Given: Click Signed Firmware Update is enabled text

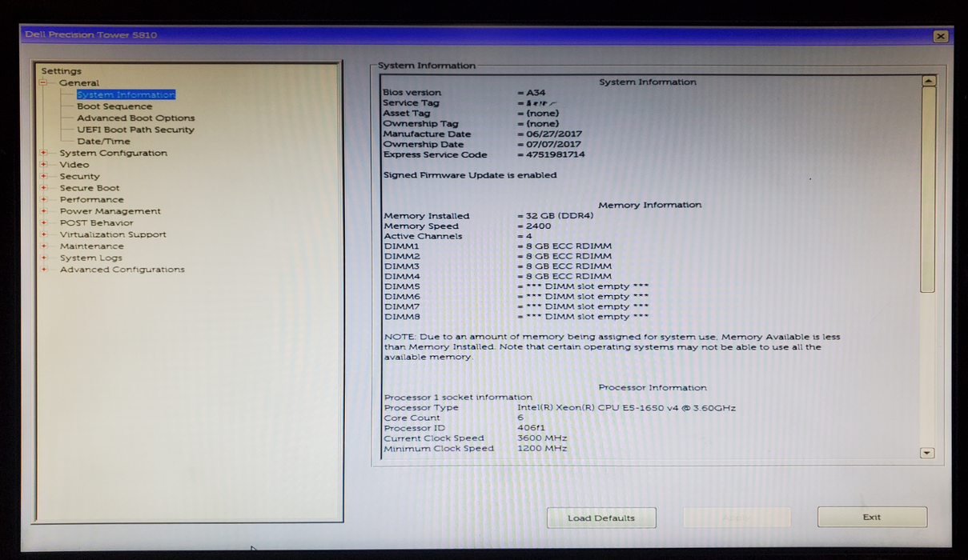Looking at the screenshot, I should tap(470, 175).
